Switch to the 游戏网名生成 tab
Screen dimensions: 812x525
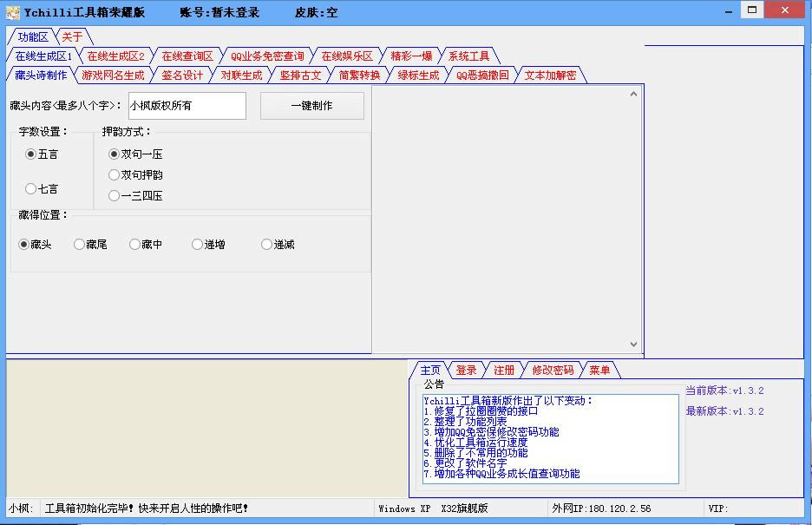coord(113,75)
